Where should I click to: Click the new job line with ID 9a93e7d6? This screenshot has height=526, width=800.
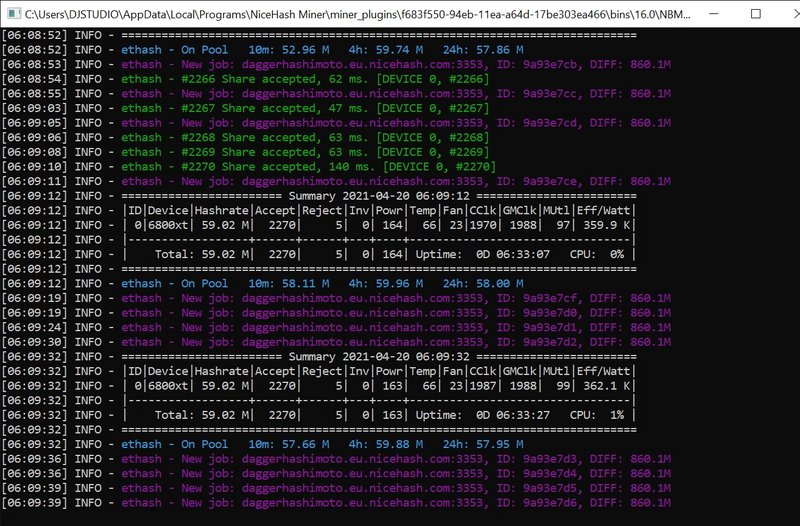(x=396, y=503)
